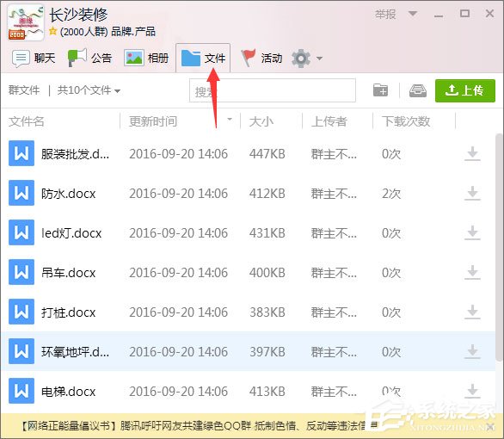Sort by 更新时间 column header
The image size is (504, 439).
coord(153,121)
